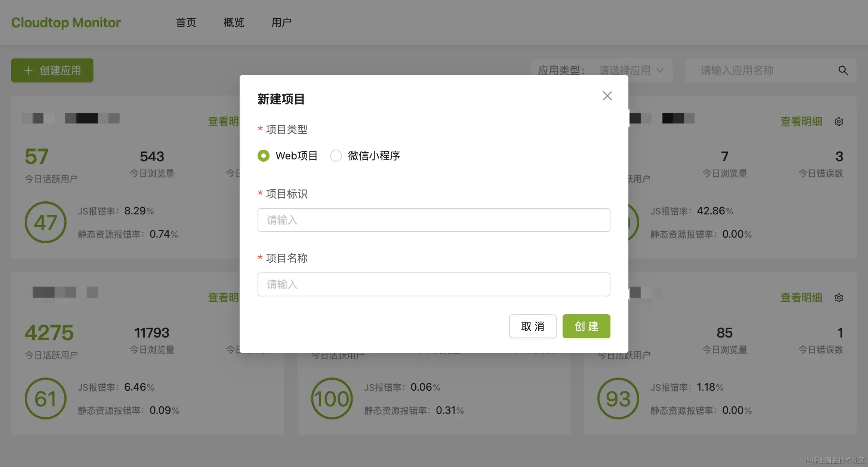
Task: Open the 首页 navigation tab
Action: (186, 22)
